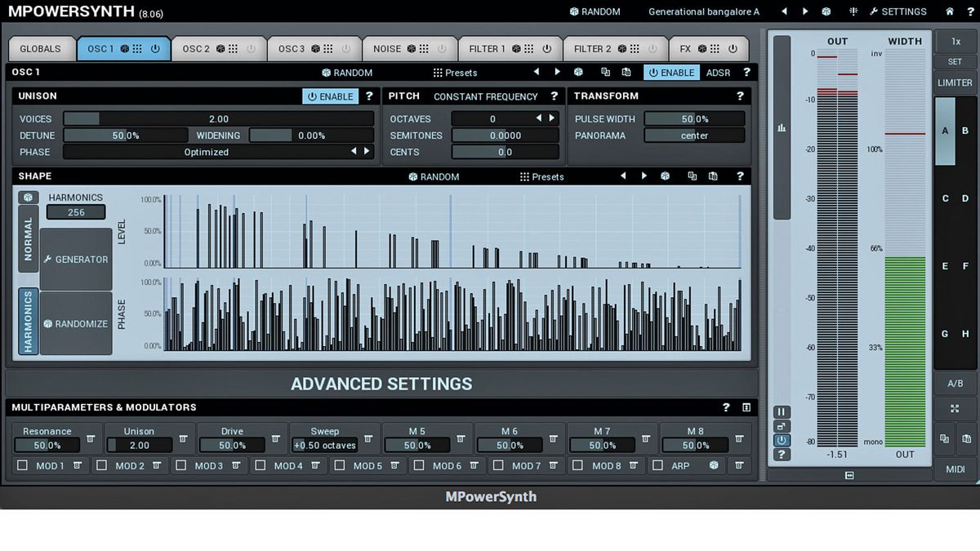Click the meter pause button icon
This screenshot has width=980, height=551.
(782, 412)
